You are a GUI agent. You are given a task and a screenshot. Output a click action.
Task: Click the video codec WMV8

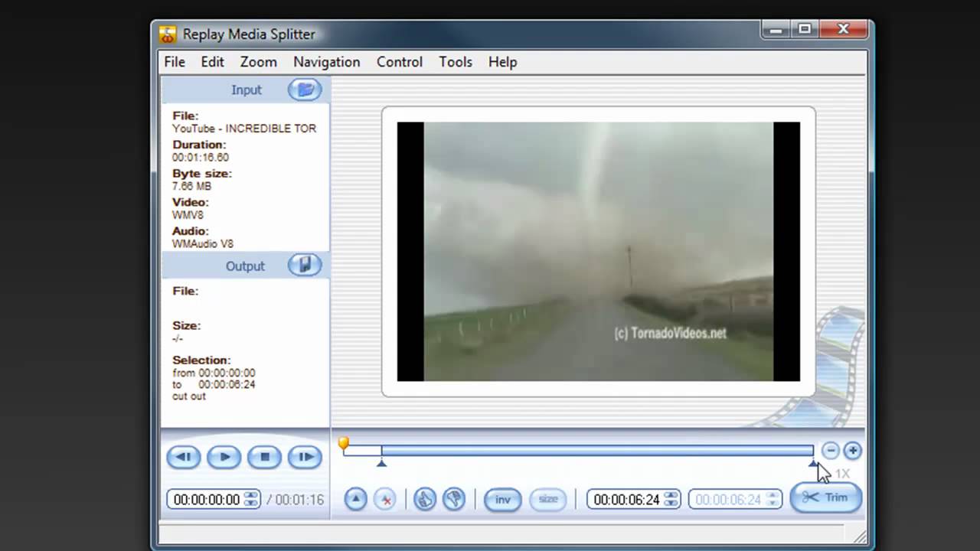pos(188,215)
